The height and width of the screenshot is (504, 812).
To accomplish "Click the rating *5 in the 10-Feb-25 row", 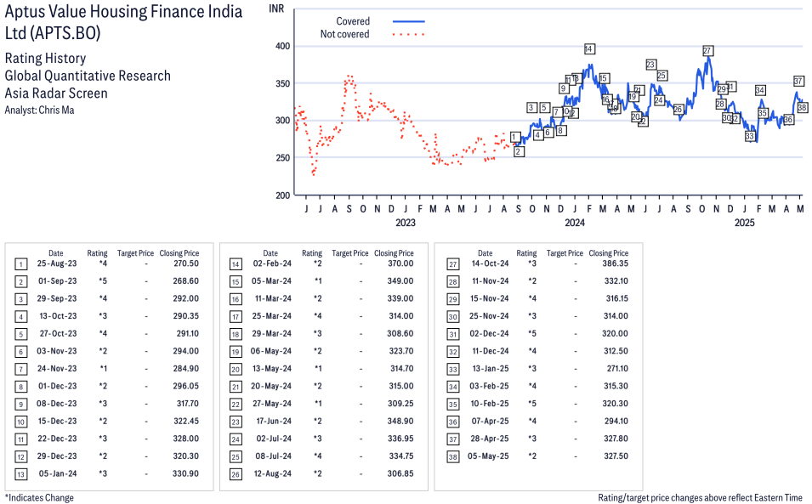I will pos(532,404).
